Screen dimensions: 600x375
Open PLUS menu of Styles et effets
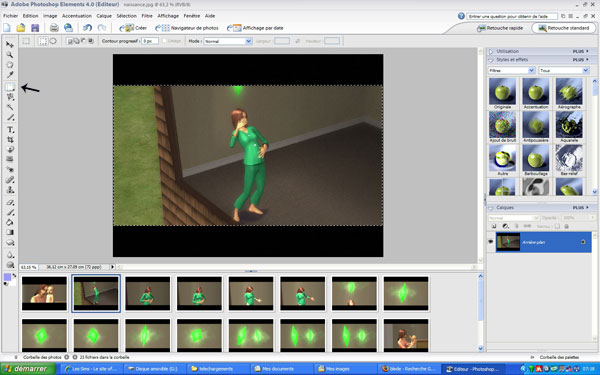580,60
